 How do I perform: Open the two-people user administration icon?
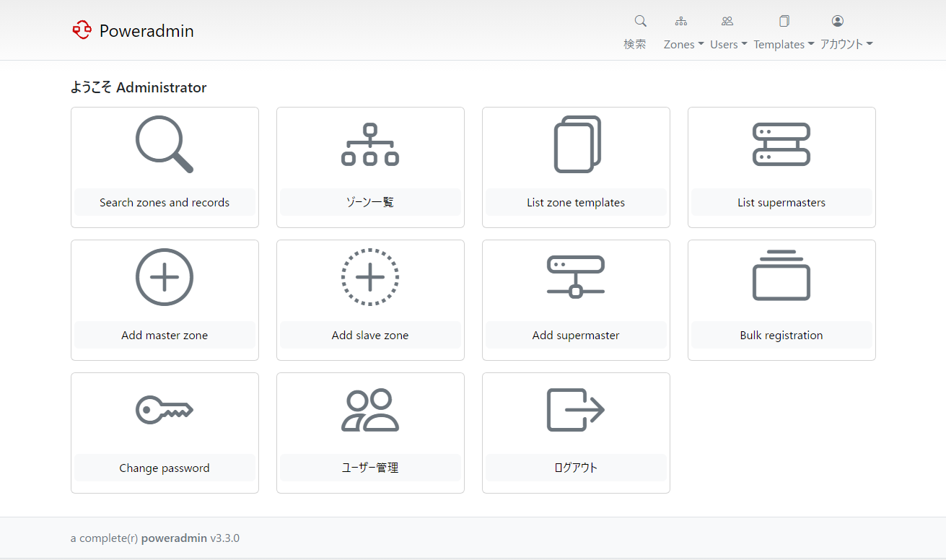coord(370,410)
